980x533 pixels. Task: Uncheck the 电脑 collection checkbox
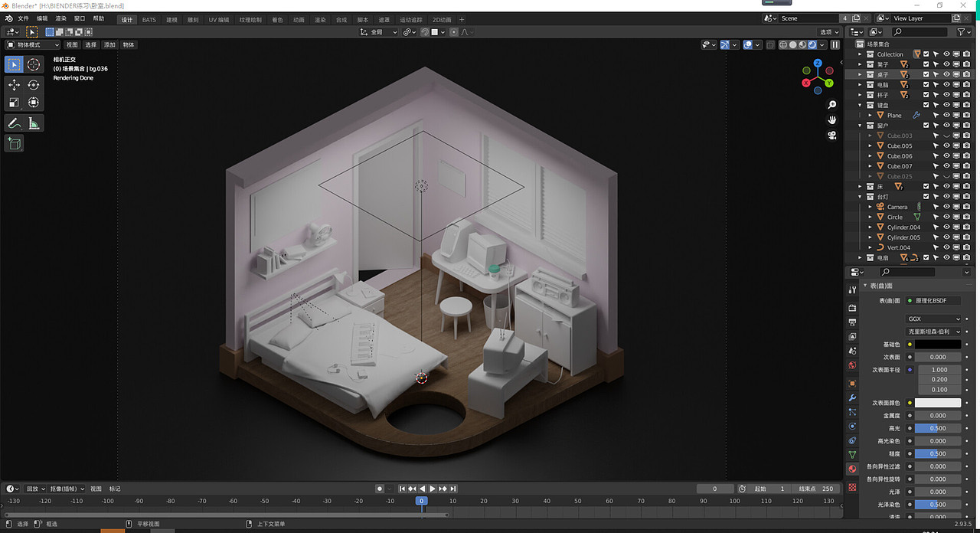click(926, 85)
